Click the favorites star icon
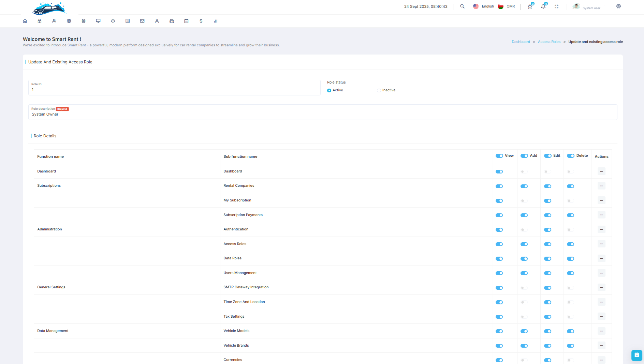This screenshot has height=364, width=644. coord(530,6)
